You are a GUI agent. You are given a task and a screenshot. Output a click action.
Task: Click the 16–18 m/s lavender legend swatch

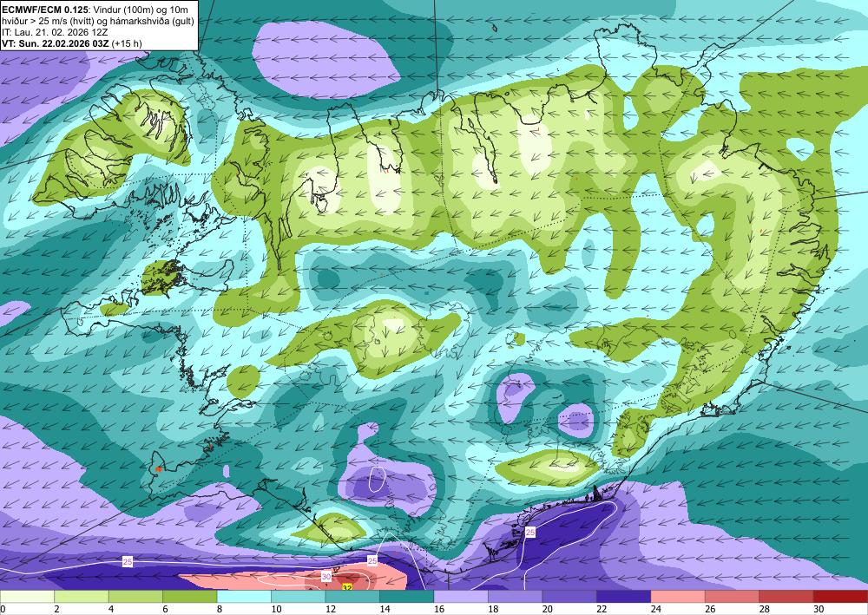click(x=461, y=596)
